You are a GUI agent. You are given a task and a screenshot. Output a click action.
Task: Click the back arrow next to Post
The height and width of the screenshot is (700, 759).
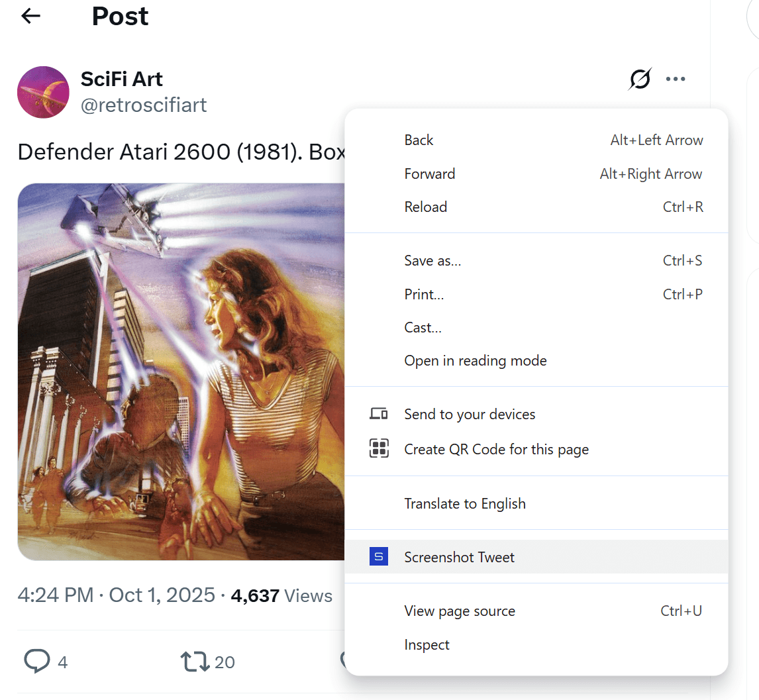(31, 17)
